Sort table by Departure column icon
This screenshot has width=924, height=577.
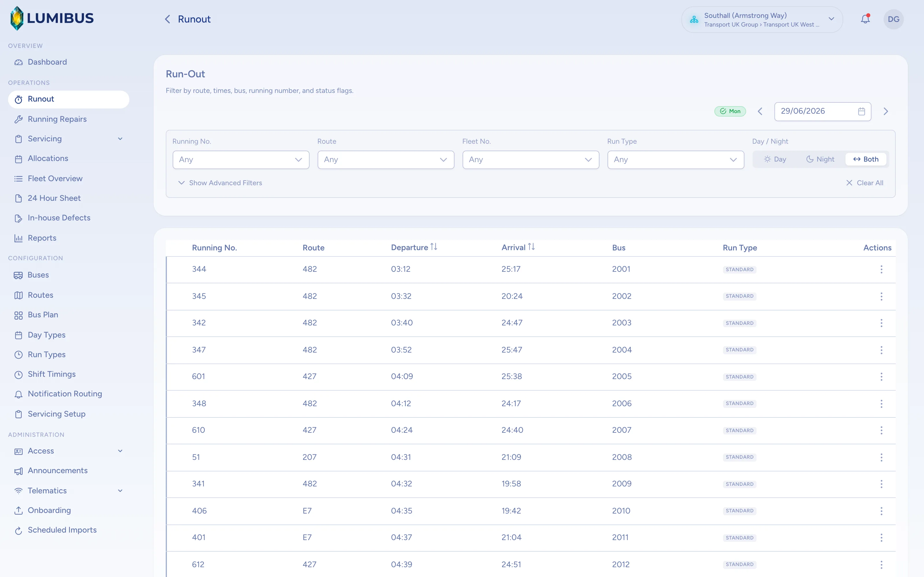point(434,247)
